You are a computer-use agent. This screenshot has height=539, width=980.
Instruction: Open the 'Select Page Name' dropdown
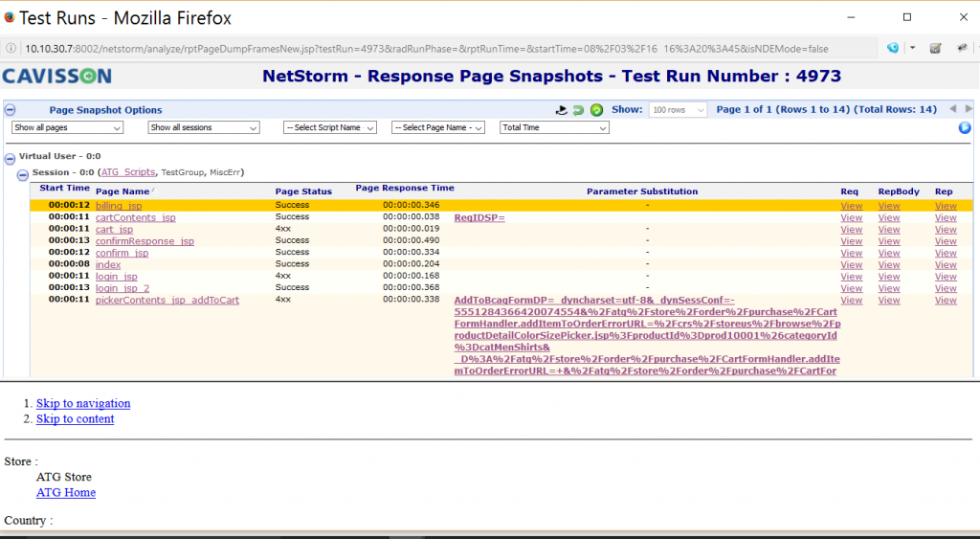[438, 127]
